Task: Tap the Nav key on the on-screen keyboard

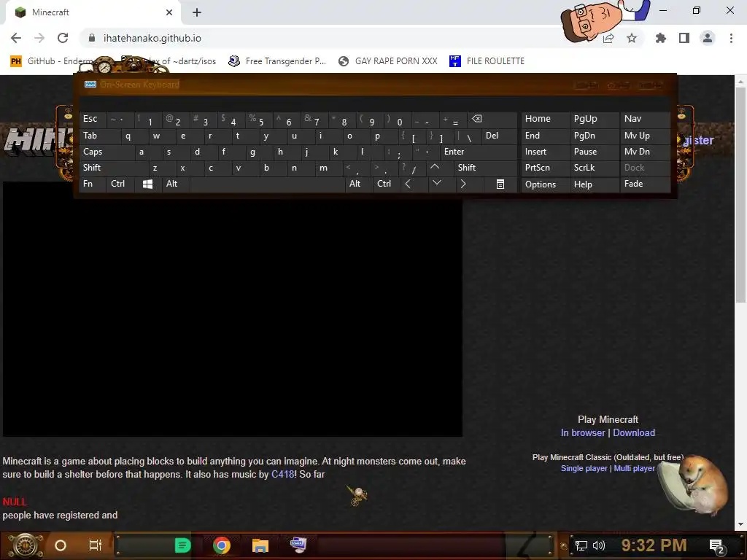Action: (645, 119)
